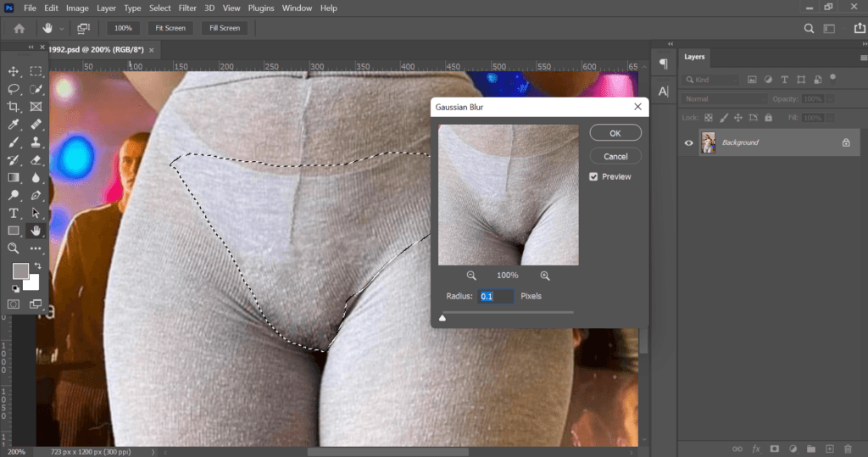Click the Fit Screen button
This screenshot has width=868, height=457.
pos(170,28)
